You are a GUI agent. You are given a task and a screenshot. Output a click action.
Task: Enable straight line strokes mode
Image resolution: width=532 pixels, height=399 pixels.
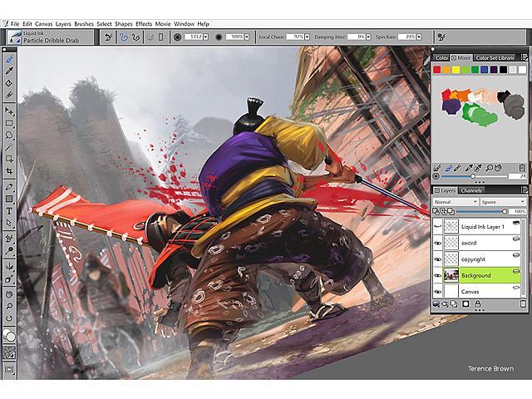135,37
